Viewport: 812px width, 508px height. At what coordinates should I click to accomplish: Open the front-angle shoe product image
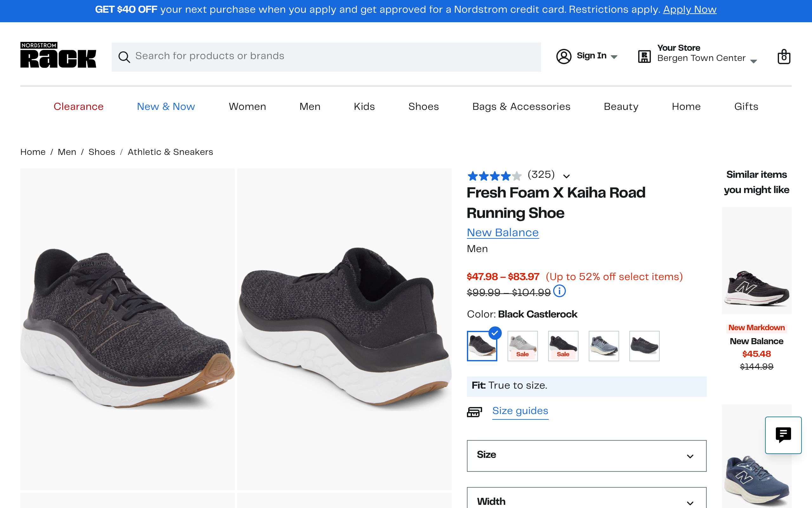(127, 329)
